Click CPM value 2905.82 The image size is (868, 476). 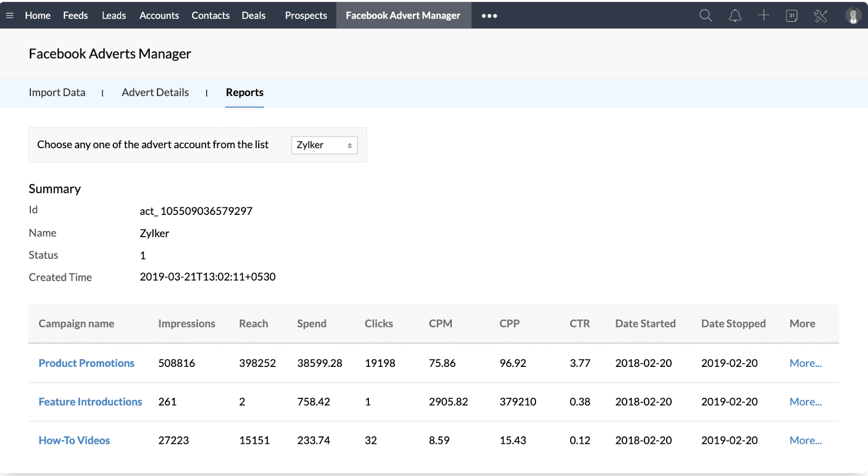pyautogui.click(x=448, y=402)
